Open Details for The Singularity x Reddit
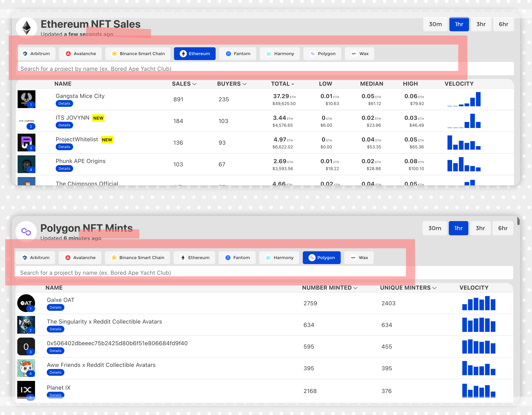 56,329
